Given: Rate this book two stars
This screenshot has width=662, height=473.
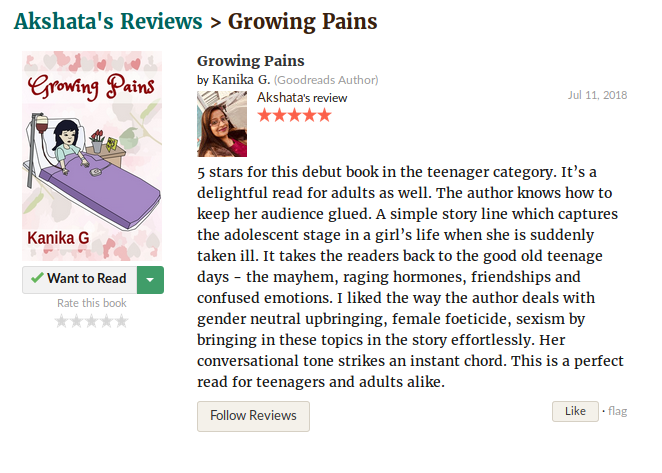Looking at the screenshot, I should coord(76,321).
